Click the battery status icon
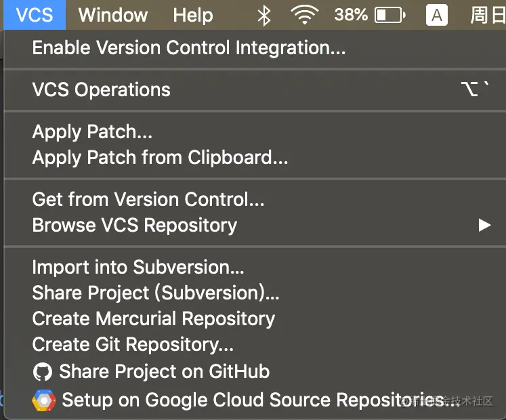This screenshot has width=506, height=420. (389, 15)
